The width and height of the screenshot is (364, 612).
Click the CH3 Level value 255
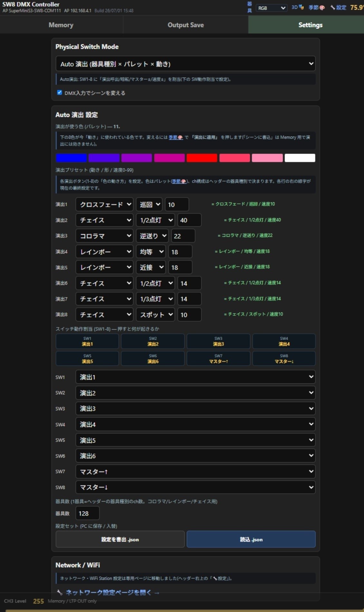tap(38, 601)
